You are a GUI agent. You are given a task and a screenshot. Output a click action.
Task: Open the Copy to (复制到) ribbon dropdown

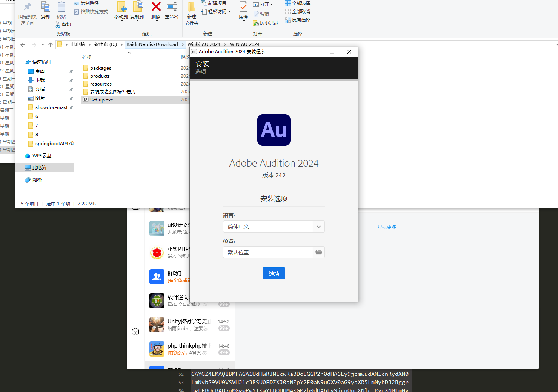pos(137,11)
